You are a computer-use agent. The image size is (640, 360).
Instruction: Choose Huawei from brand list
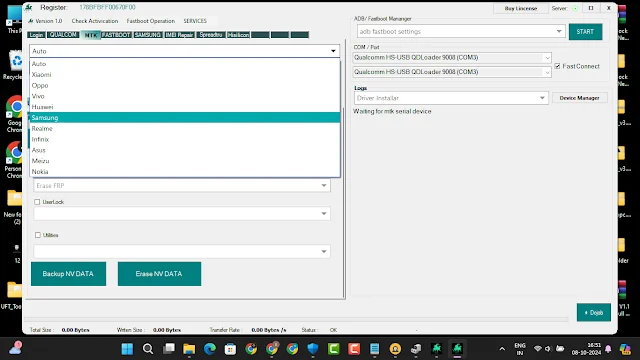click(184, 107)
